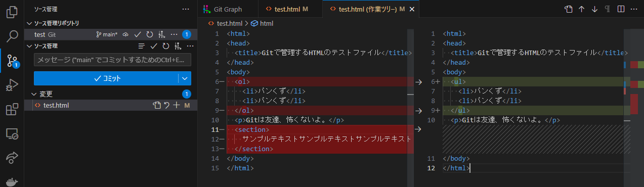Click the <ul> line in right pane
Viewport: 644px width, 187px height.
tap(458, 81)
